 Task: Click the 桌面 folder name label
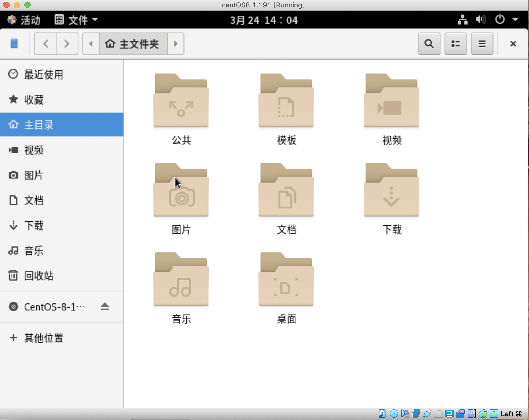point(286,319)
